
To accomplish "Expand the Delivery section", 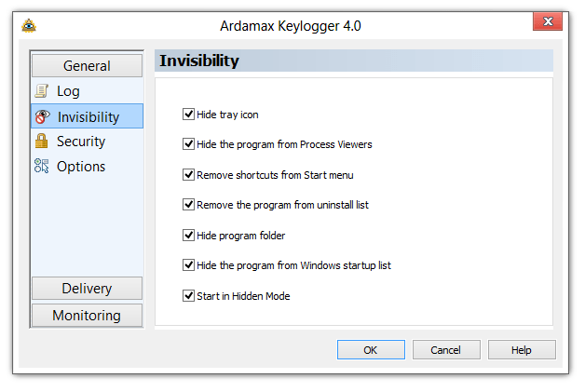I will (87, 289).
